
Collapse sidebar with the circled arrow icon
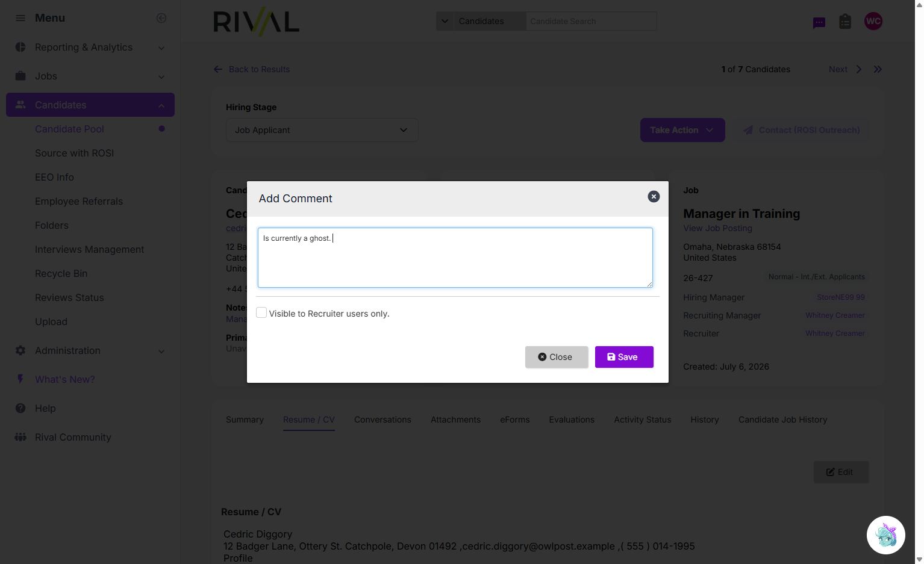coord(161,18)
